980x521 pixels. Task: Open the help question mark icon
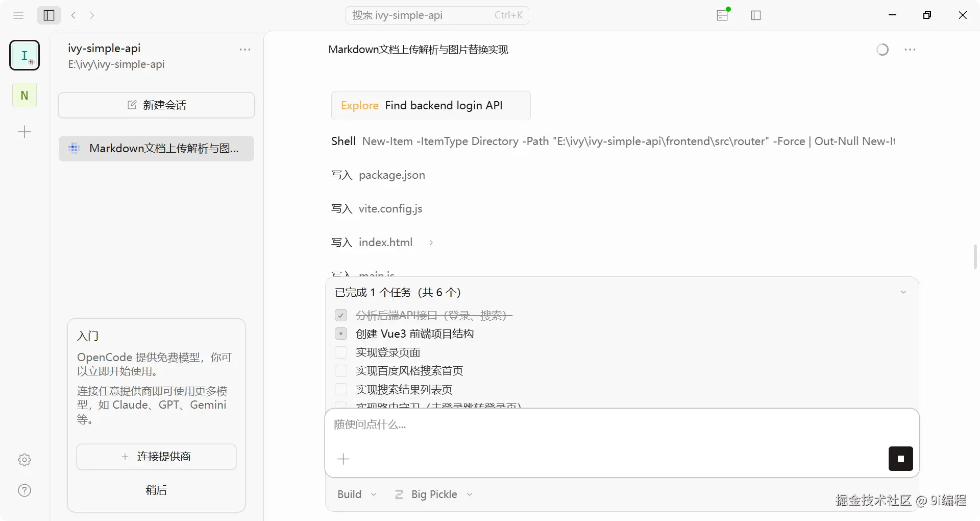point(24,490)
